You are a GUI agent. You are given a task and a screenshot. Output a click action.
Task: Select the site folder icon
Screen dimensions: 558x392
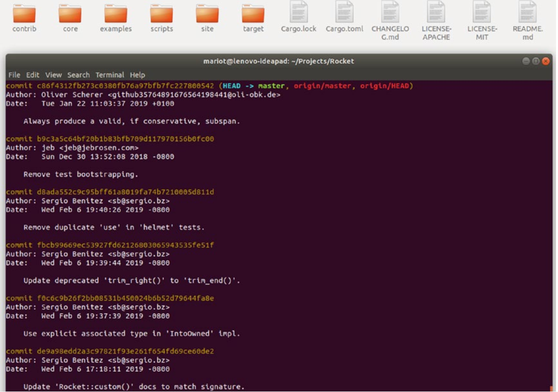[207, 14]
